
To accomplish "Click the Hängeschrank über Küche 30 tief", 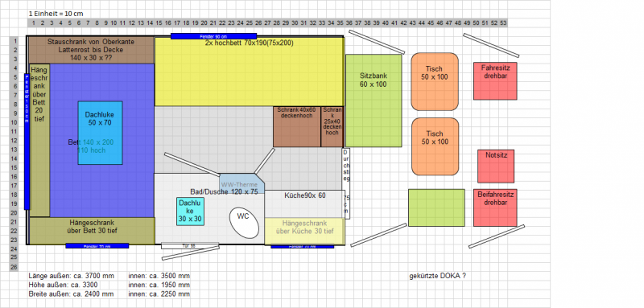I will [305, 232].
